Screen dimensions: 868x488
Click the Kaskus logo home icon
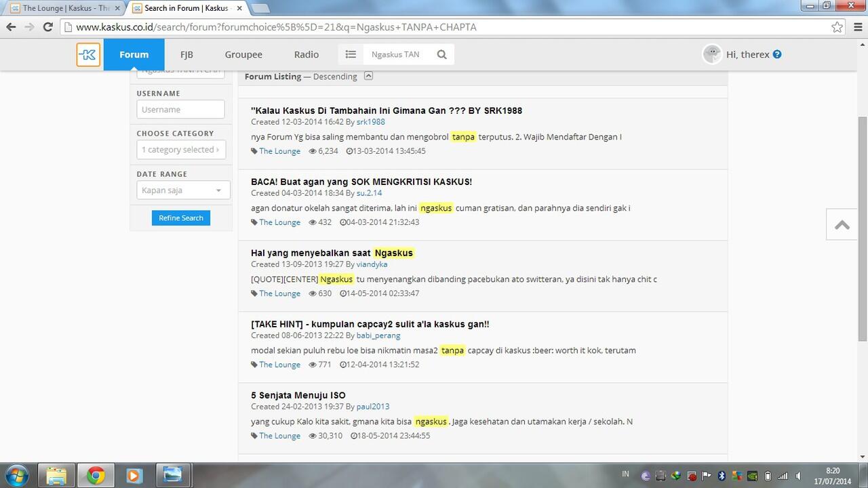(x=88, y=54)
